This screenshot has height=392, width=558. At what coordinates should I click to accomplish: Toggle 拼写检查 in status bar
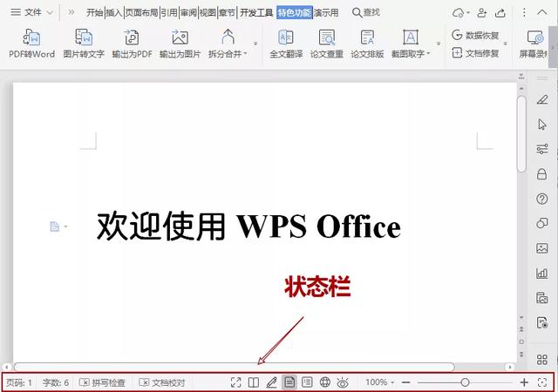pyautogui.click(x=102, y=382)
